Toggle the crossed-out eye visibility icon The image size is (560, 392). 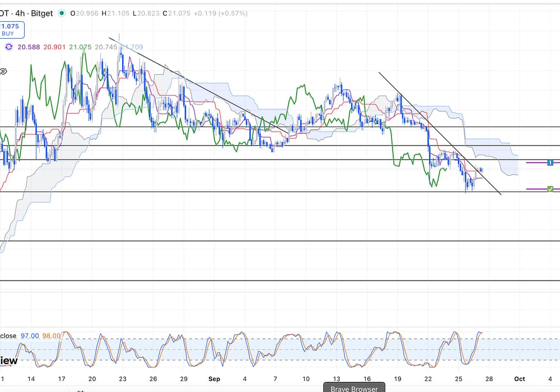pyautogui.click(x=3, y=72)
